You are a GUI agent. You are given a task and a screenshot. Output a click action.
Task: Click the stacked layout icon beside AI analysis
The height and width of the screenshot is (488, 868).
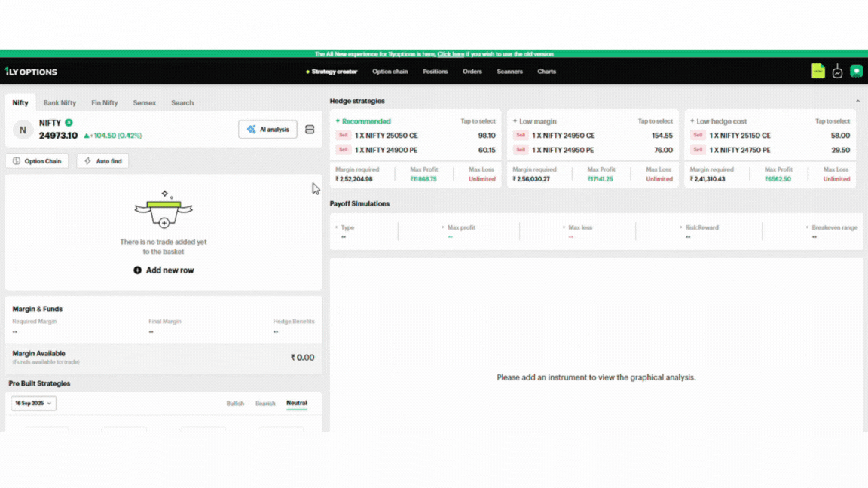pyautogui.click(x=310, y=130)
